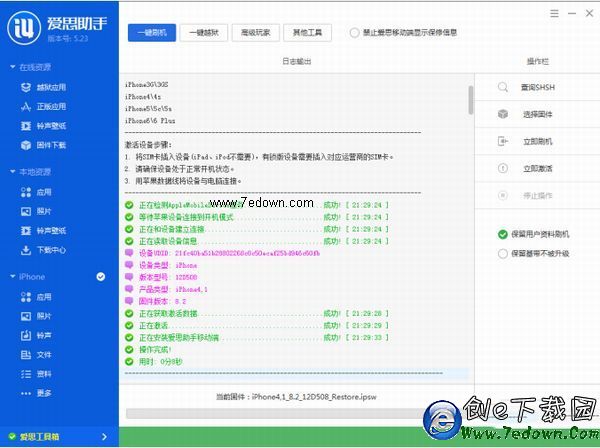The image size is (600, 448).
Task: Open 应用 under 本地资源
Action: [x=36, y=192]
